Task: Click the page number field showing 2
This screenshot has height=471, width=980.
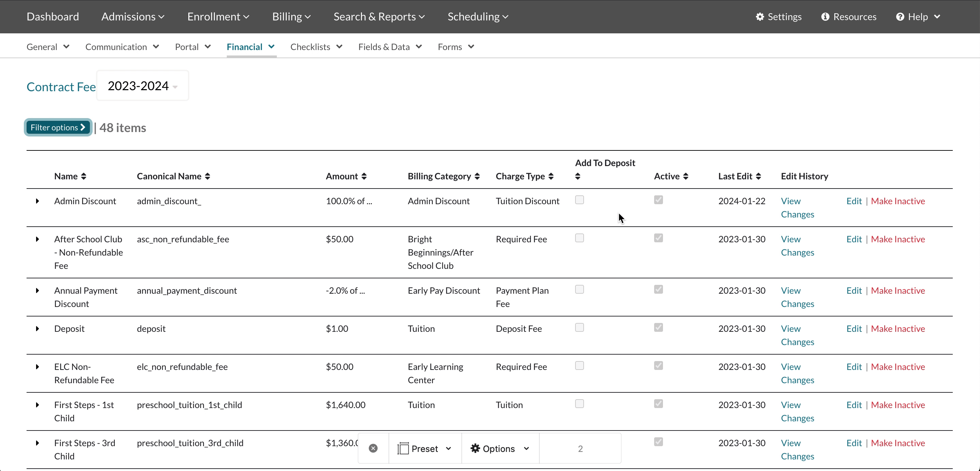Action: click(580, 449)
